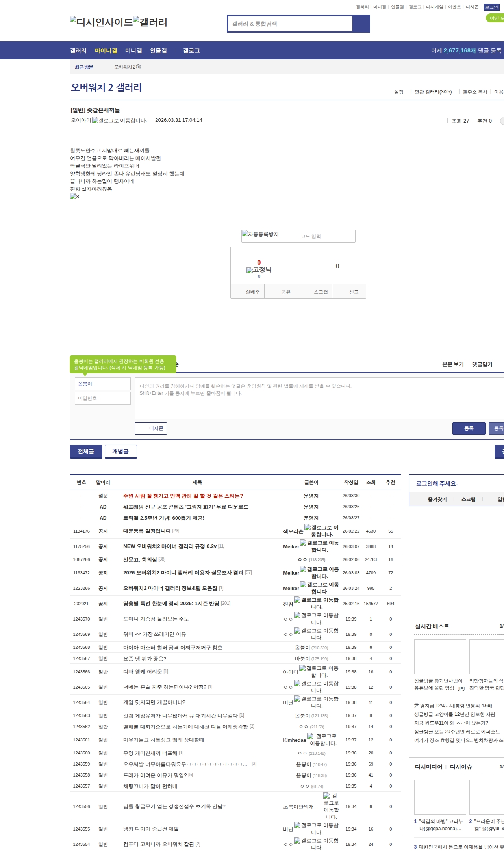Open 비닌's gallog icon in 게임 닷지되면 row
Viewport: 504px width, 851px height.
pos(317,702)
